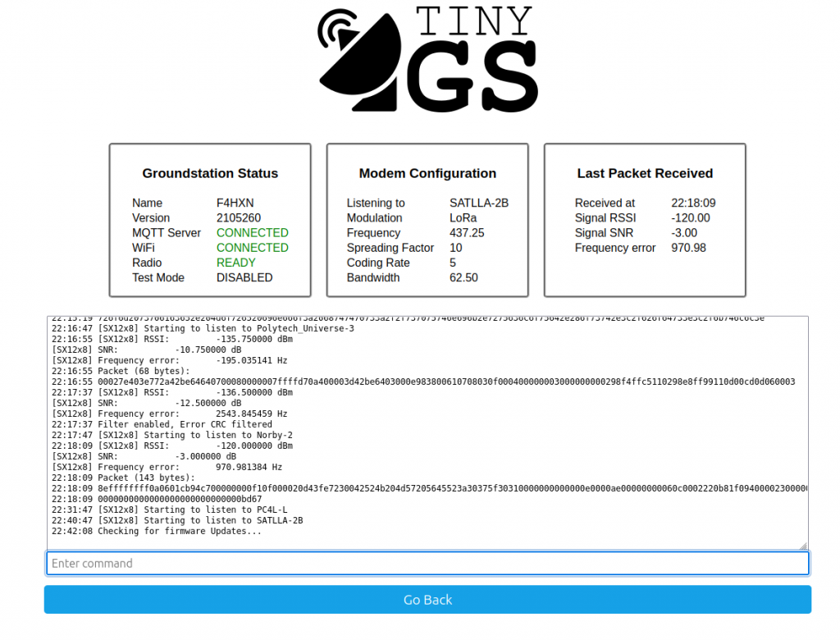The width and height of the screenshot is (840, 640).
Task: Click the log RSSI line showing -135.750000 dBm
Action: 172,340
